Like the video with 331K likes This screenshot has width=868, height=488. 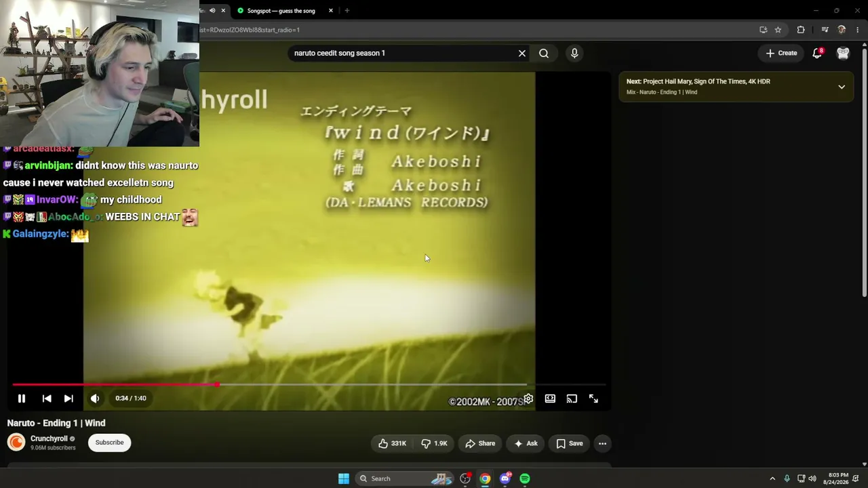(x=393, y=443)
